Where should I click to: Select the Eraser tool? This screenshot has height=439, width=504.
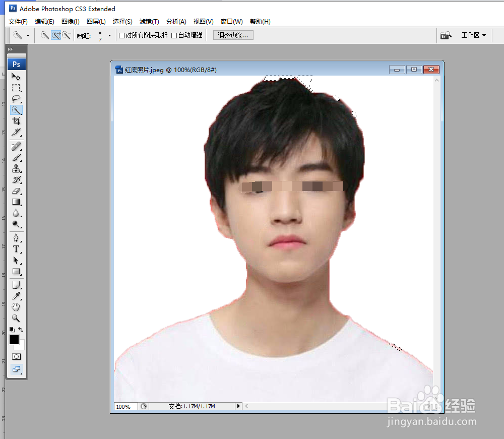[16, 191]
